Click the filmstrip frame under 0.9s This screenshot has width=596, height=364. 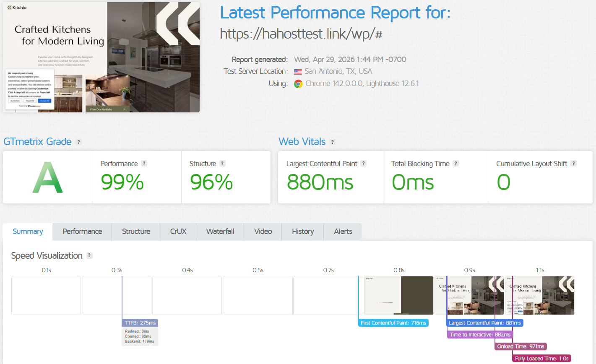469,295
